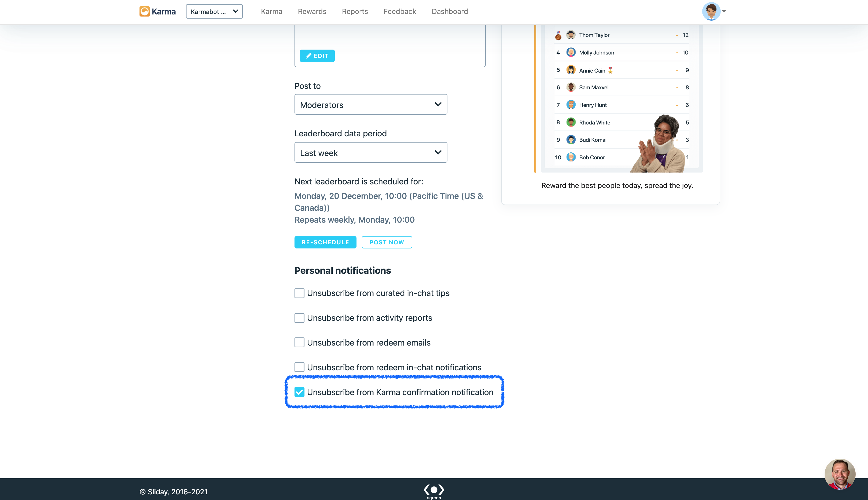868x500 pixels.
Task: Open the Post to Moderators dropdown
Action: point(371,104)
